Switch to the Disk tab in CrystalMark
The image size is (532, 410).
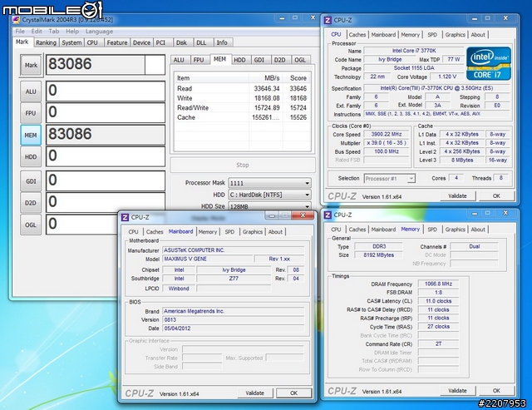[181, 42]
